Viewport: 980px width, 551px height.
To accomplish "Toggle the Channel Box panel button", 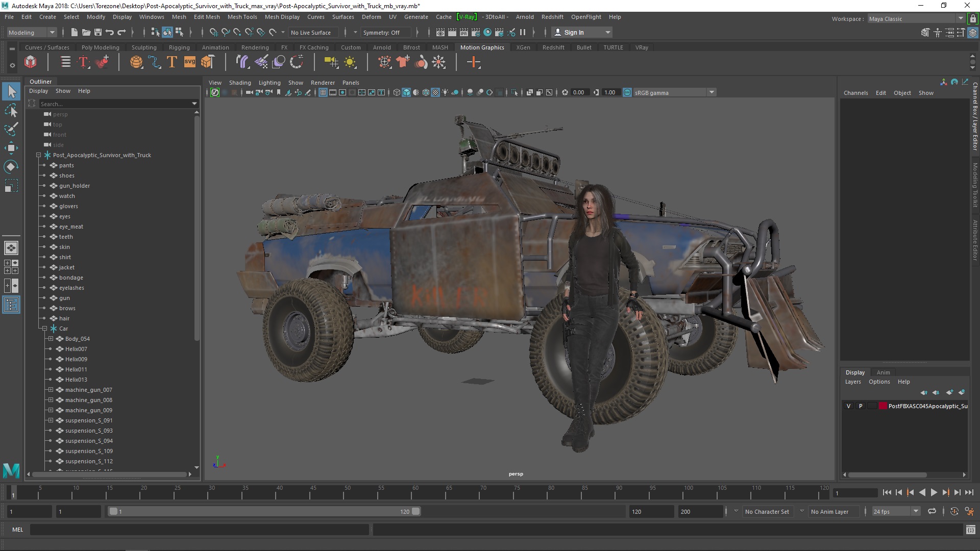I will [x=973, y=32].
